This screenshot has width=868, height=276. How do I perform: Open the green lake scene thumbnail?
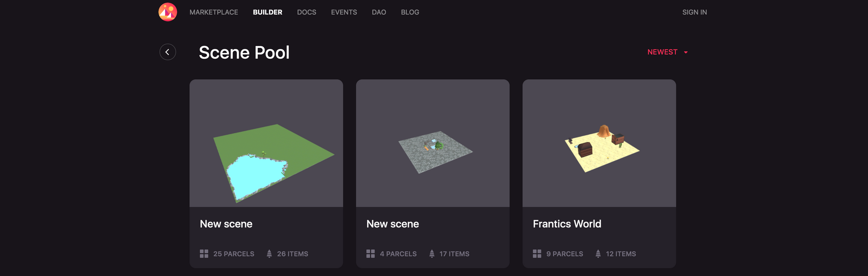[266, 143]
